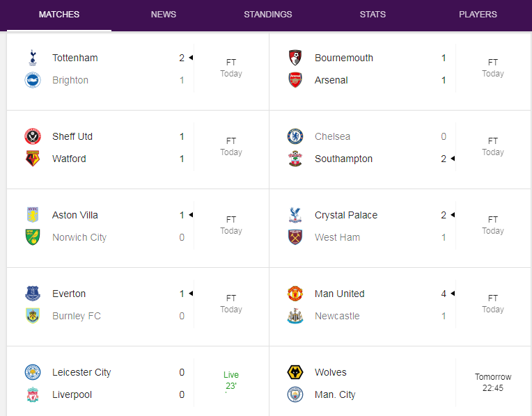Select the Matches tab
The image size is (532, 416).
click(59, 15)
